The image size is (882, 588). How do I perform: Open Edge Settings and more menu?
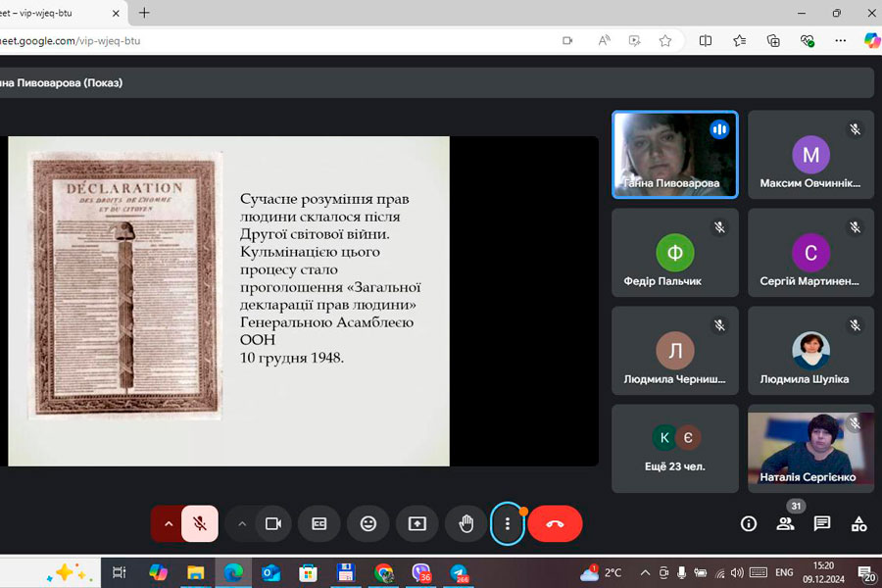click(840, 40)
